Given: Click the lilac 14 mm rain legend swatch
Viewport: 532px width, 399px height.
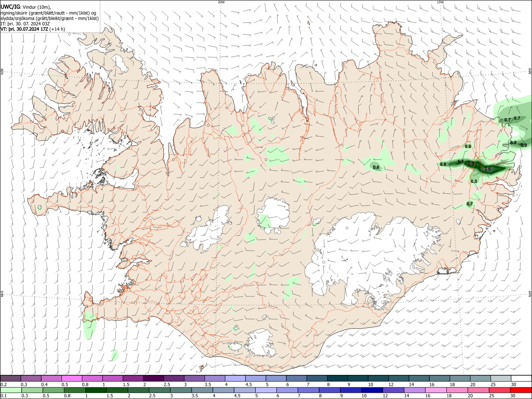Looking at the screenshot, I should pos(415,390).
